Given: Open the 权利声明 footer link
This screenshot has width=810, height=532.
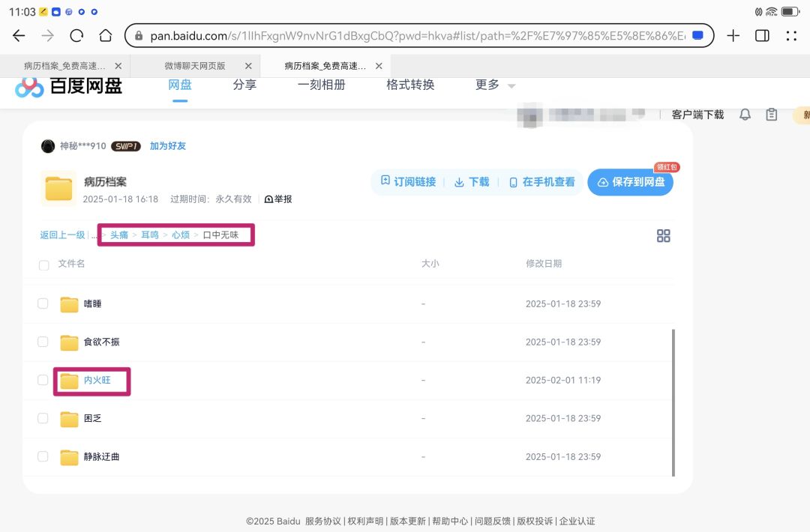Looking at the screenshot, I should coord(365,522).
